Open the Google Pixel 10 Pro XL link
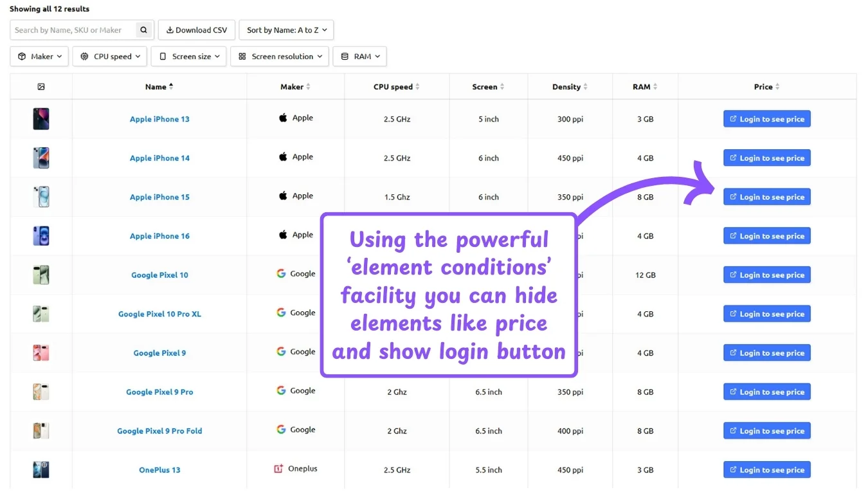Viewport: 868px width, 492px height. [159, 314]
